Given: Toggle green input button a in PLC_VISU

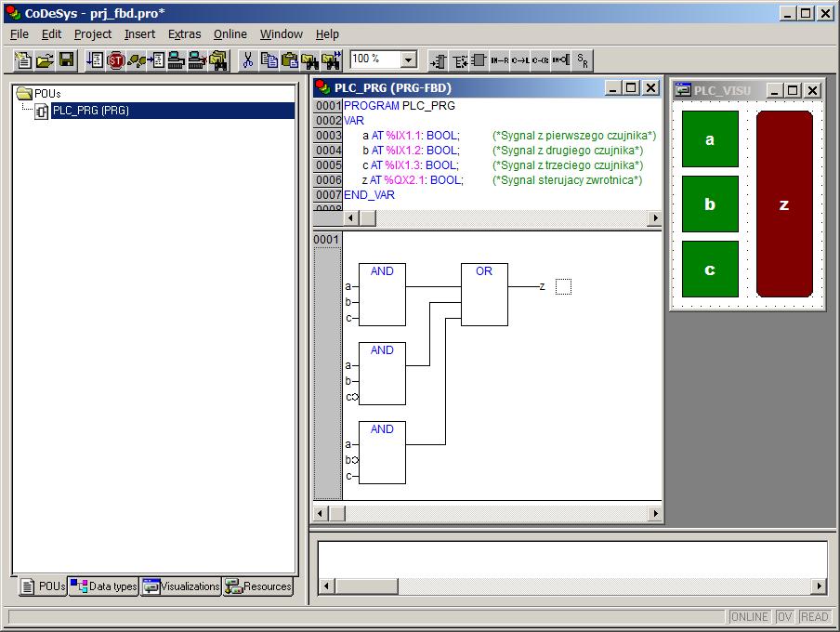Looking at the screenshot, I should pos(710,138).
